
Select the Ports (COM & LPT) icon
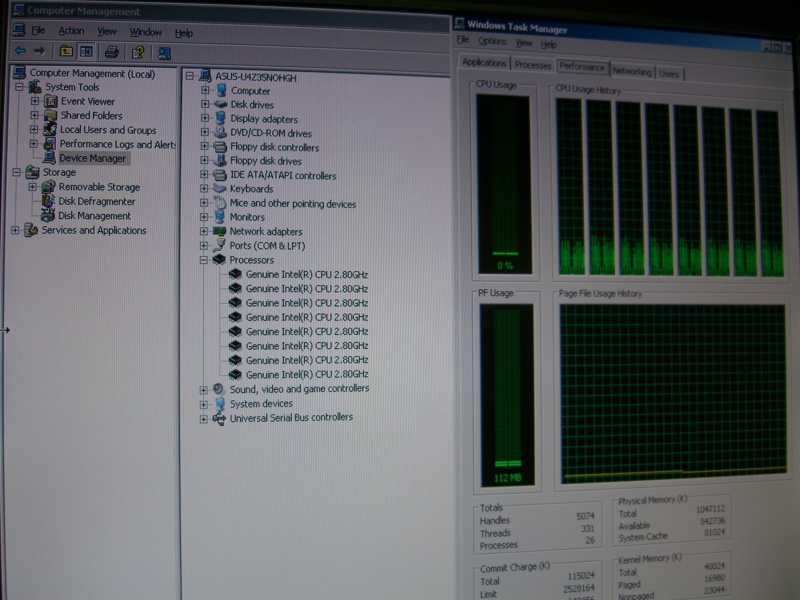220,245
